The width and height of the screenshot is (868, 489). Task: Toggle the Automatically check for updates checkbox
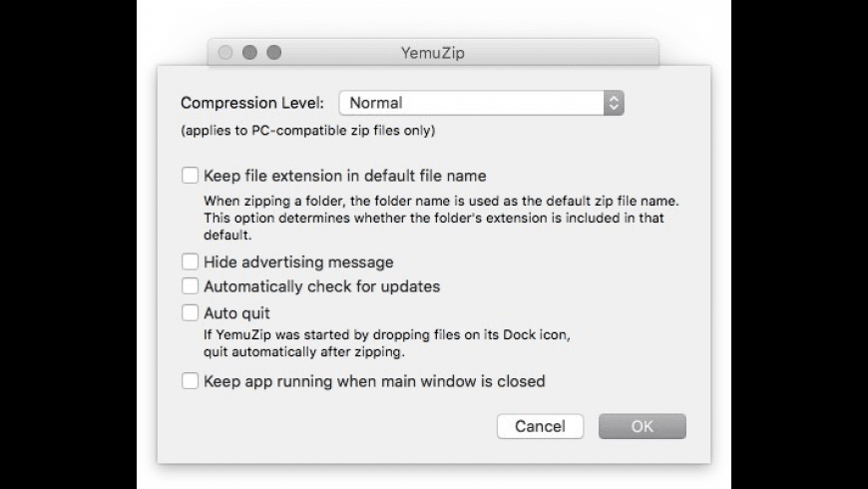[x=191, y=286]
